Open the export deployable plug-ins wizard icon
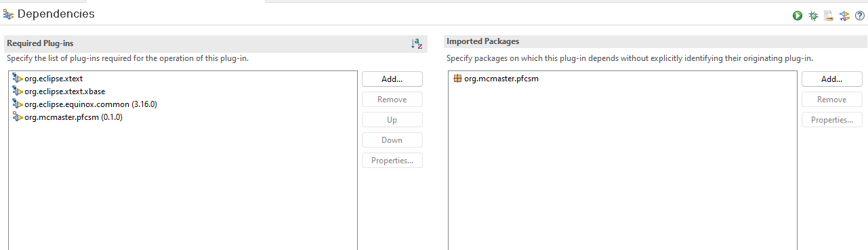 pyautogui.click(x=828, y=16)
